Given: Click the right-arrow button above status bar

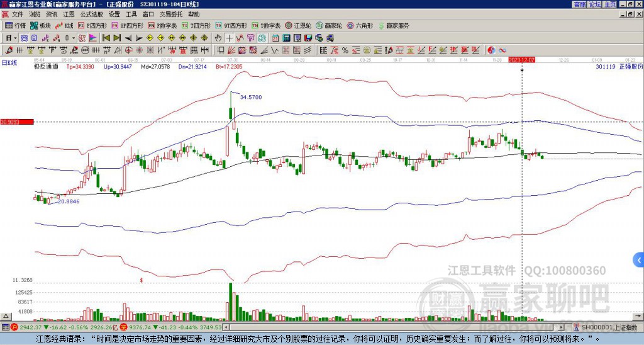Looking at the screenshot, I should [639, 316].
